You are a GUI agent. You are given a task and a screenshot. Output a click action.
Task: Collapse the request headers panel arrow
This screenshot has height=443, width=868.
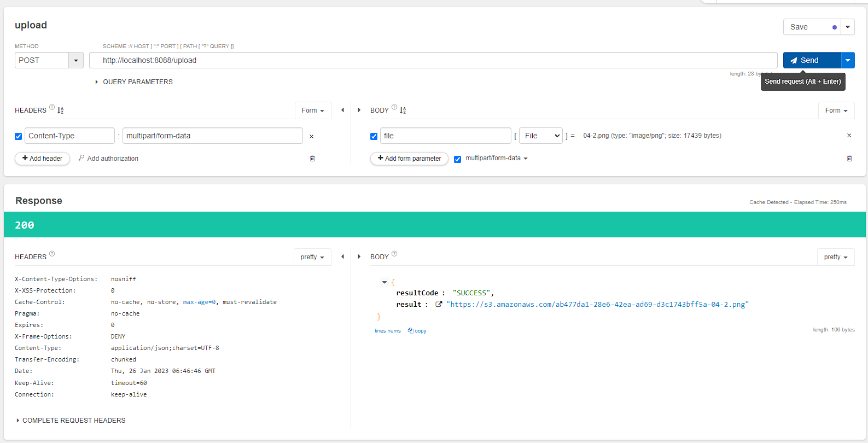(x=343, y=110)
